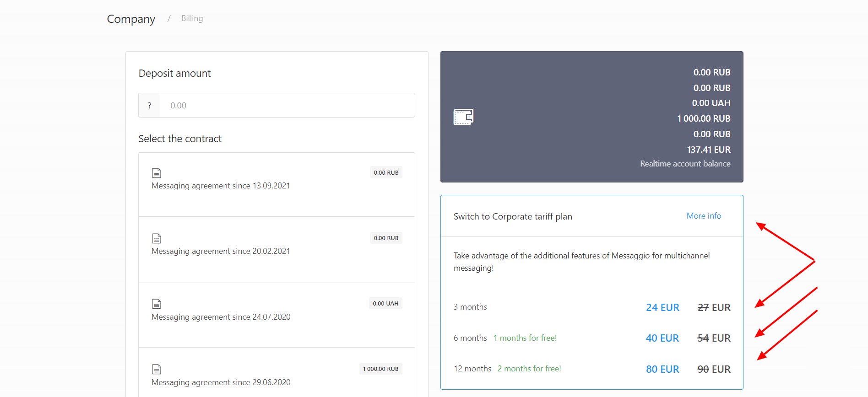
Task: Click document icon for agreement since 13.09.2021
Action: (x=157, y=173)
